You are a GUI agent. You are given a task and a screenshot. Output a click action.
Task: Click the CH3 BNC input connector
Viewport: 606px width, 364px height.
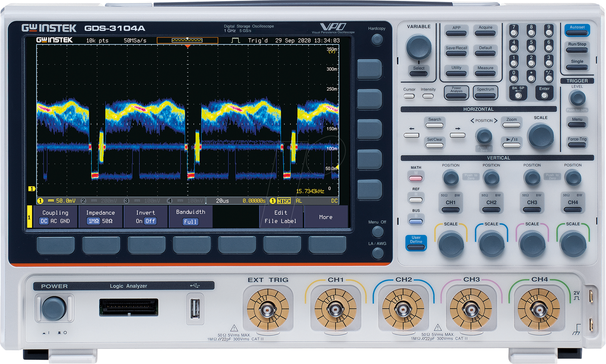pos(471,310)
